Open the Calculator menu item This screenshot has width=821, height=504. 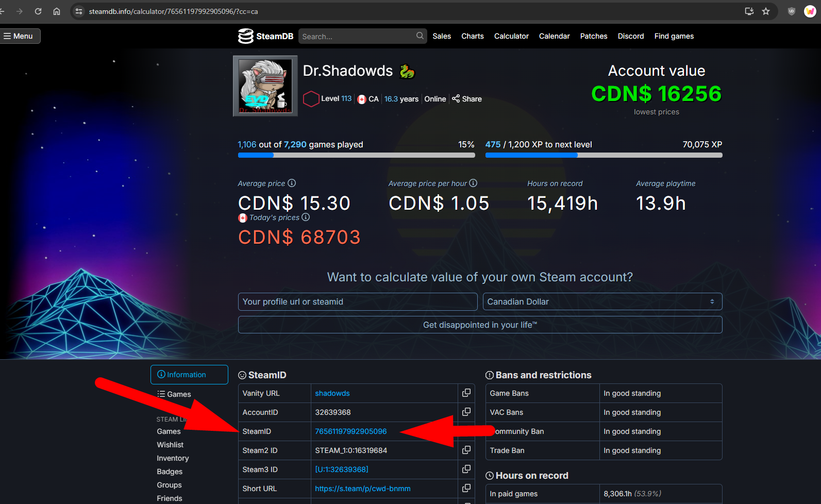511,36
